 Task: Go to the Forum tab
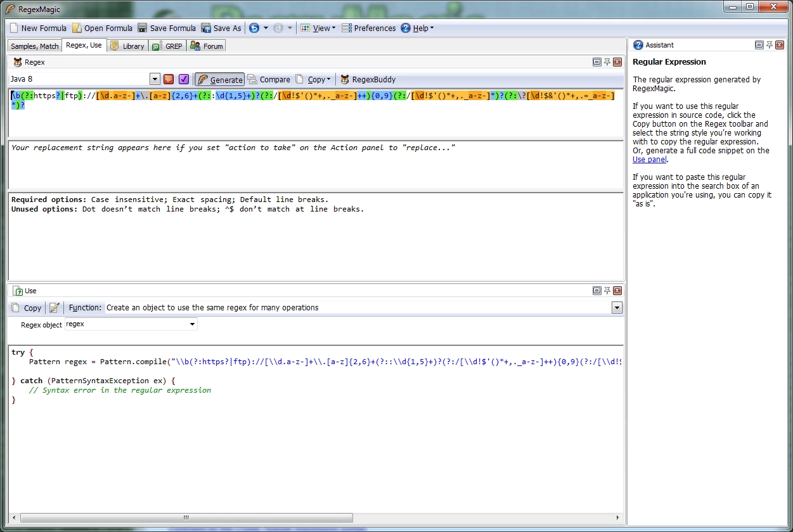207,46
